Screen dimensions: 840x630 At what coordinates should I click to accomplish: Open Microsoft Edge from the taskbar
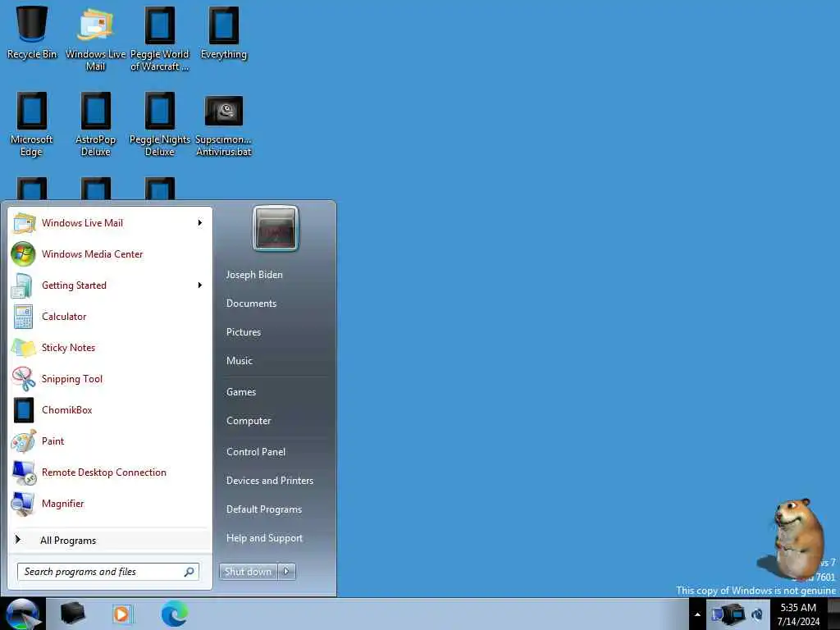click(x=175, y=614)
